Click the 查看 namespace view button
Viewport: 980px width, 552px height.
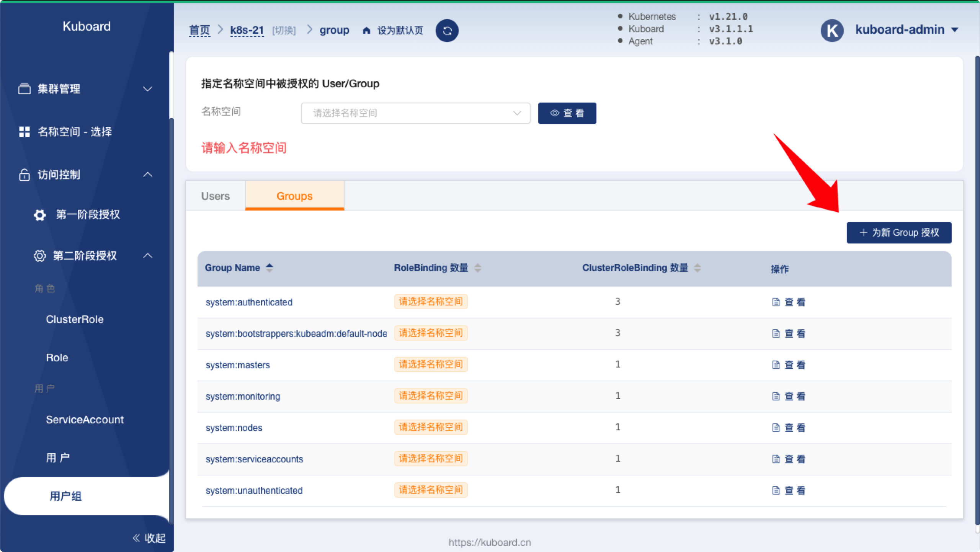pos(567,113)
